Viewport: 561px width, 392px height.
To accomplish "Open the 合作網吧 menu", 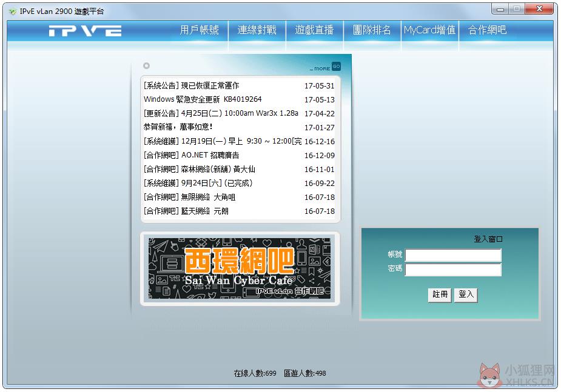I will [x=487, y=30].
